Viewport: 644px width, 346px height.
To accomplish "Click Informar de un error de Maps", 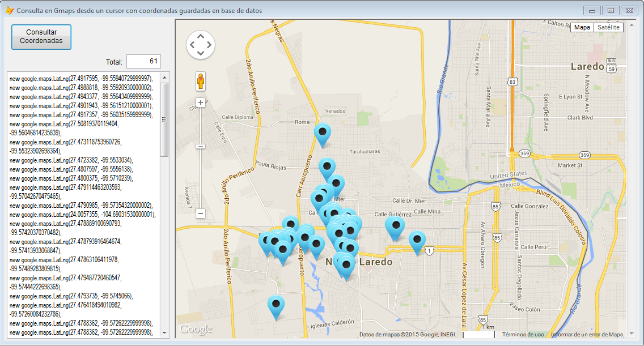I will (x=587, y=335).
